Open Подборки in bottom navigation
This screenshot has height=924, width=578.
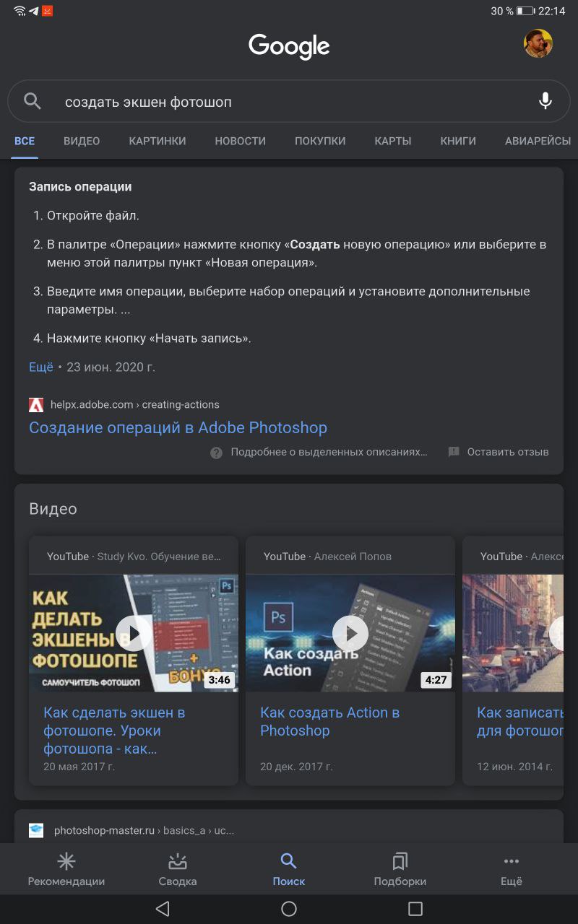(x=400, y=870)
